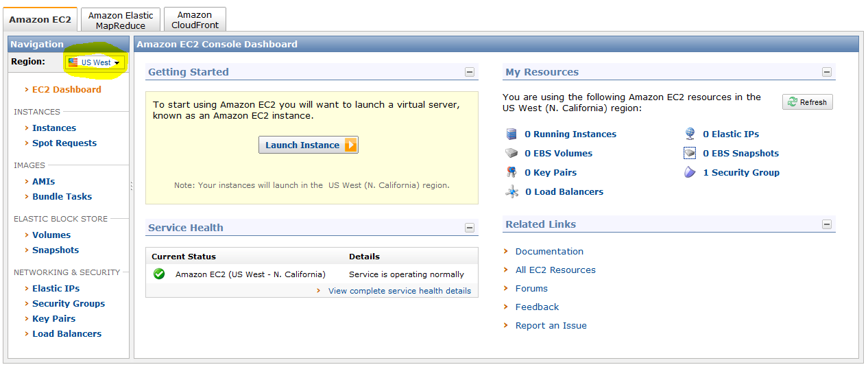This screenshot has height=367, width=868.
Task: Open the Forums link
Action: [531, 289]
